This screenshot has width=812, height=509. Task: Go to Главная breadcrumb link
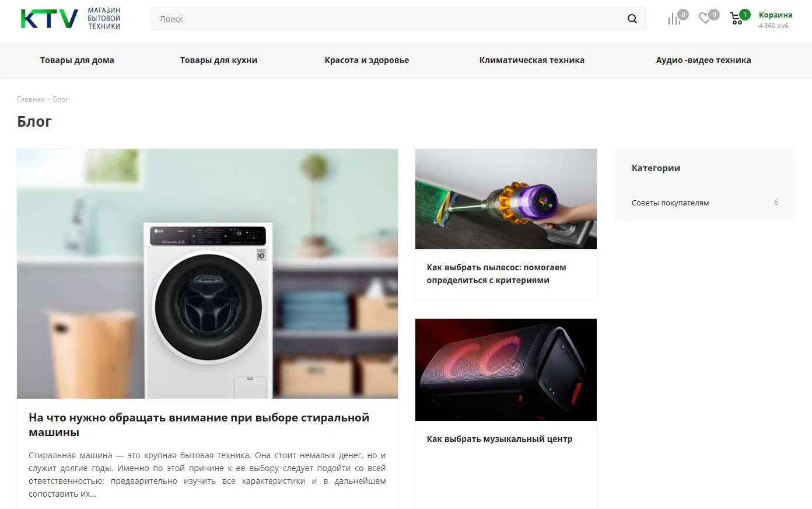[x=30, y=99]
